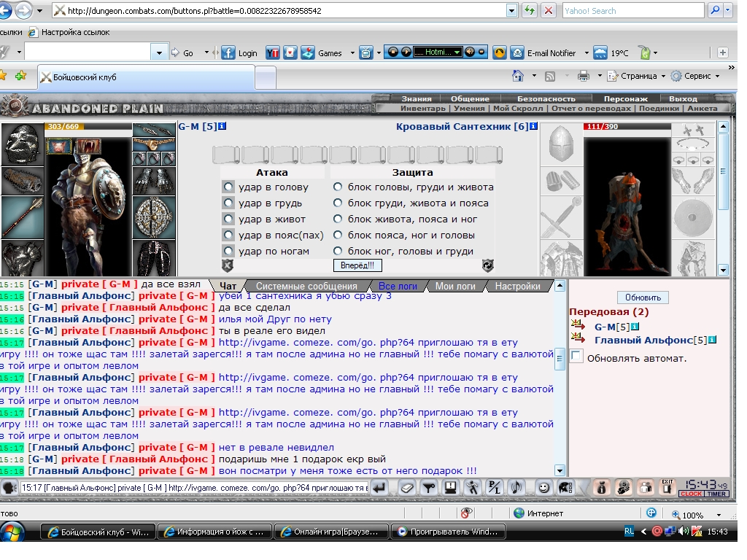Image resolution: width=747 pixels, height=560 pixels.
Task: Click the save chat floppy disk icon
Action: [451, 488]
